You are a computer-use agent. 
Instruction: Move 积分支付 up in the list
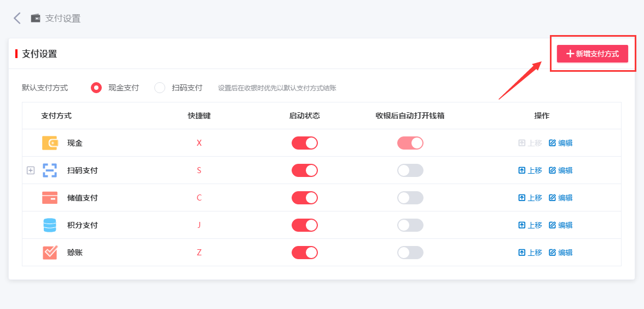(530, 225)
